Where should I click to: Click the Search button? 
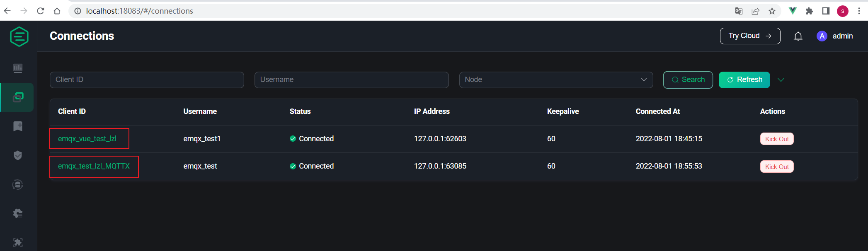[x=688, y=80]
